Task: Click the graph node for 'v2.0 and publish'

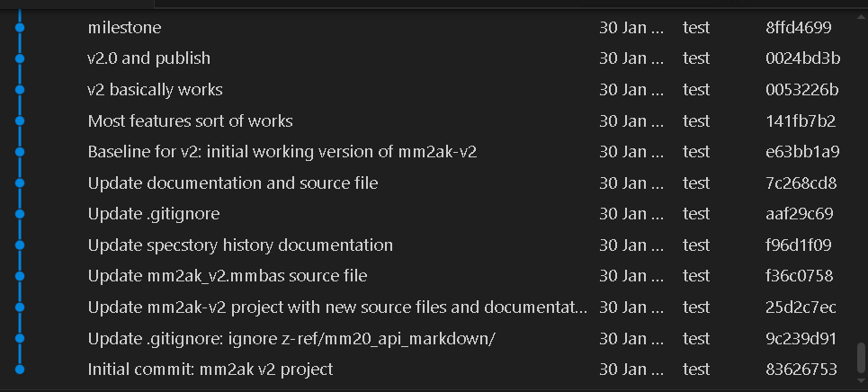Action: 20,58
